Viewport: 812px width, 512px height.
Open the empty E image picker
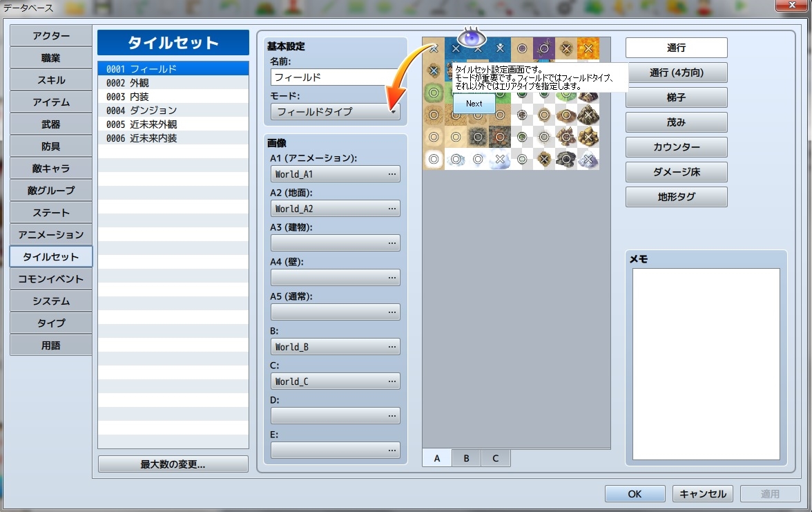pos(335,451)
